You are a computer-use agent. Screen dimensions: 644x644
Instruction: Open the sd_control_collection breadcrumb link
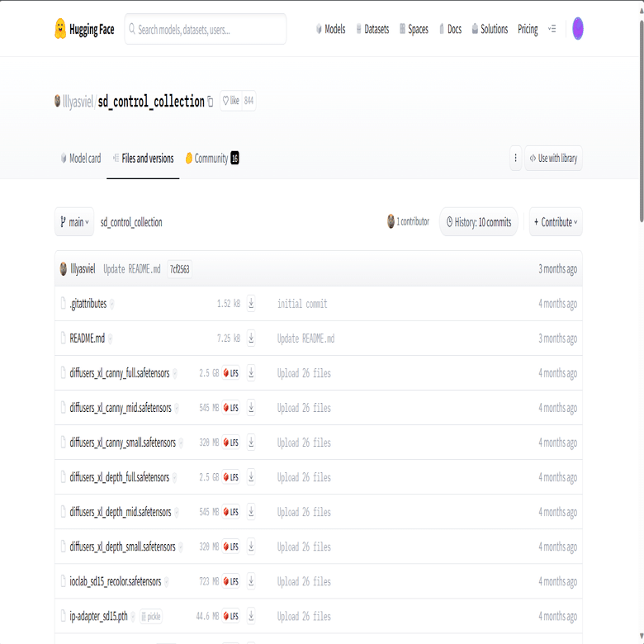coord(131,222)
